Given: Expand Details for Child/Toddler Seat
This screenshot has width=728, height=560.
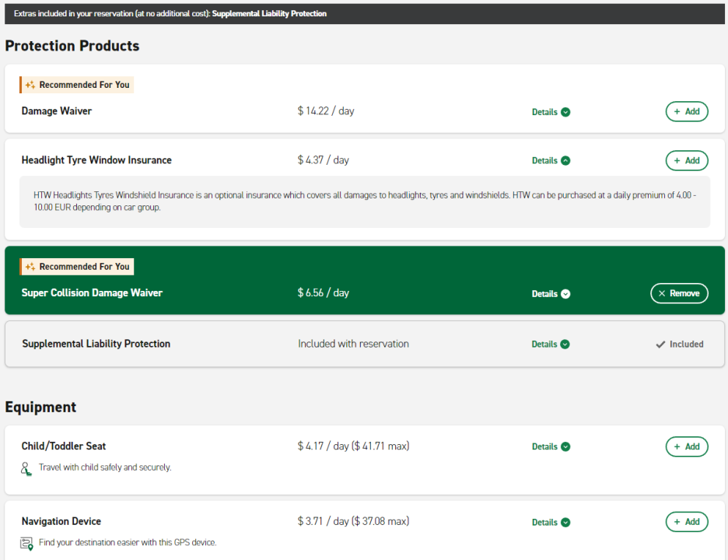Looking at the screenshot, I should click(551, 446).
